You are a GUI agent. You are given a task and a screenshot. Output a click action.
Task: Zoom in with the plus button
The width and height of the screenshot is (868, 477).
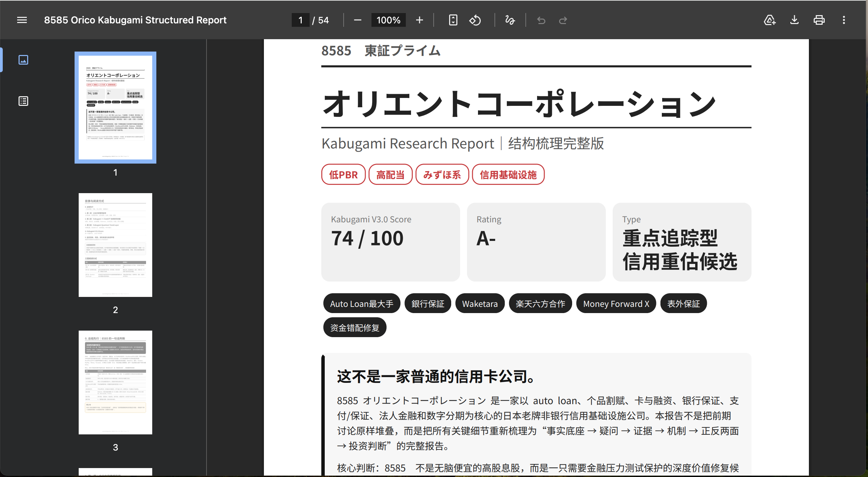coord(419,20)
